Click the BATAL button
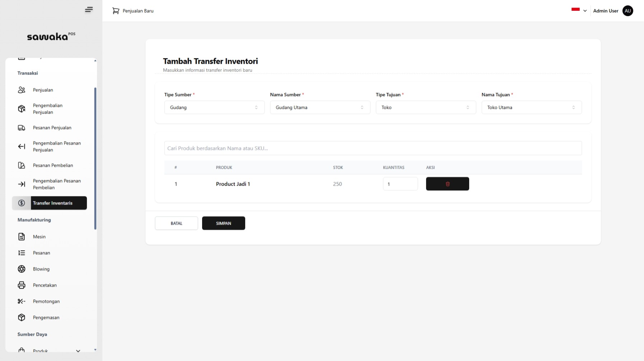 tap(176, 223)
